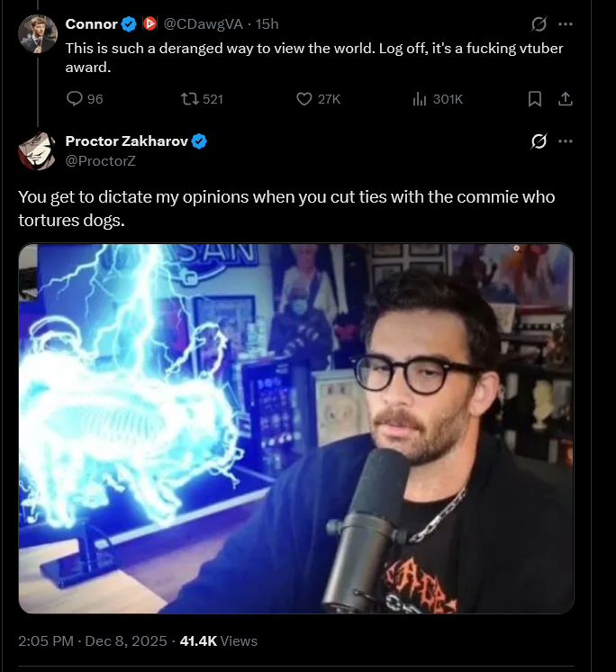Open the @ProctorZ handle link

pos(101,160)
